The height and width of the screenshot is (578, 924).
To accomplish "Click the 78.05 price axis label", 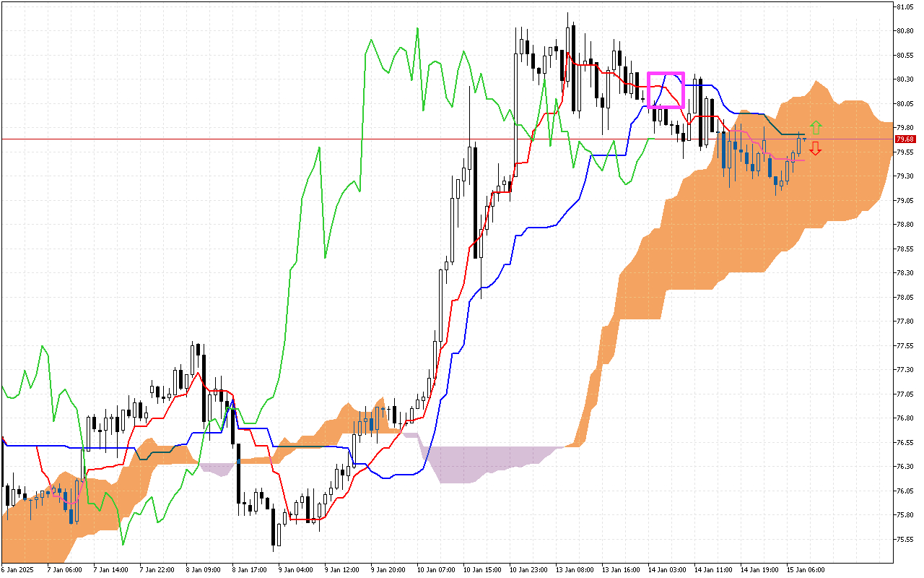I will click(x=905, y=298).
